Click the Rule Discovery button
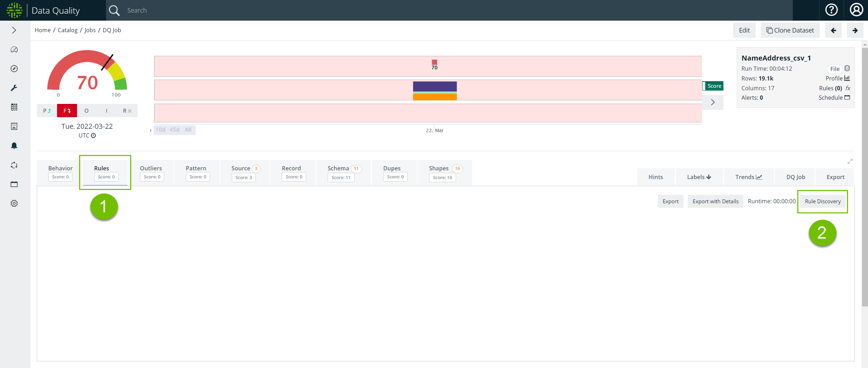This screenshot has height=368, width=868. (822, 201)
